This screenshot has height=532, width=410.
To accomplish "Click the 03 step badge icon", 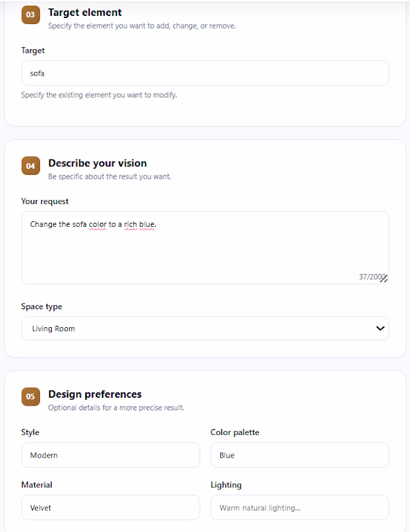I will [31, 15].
